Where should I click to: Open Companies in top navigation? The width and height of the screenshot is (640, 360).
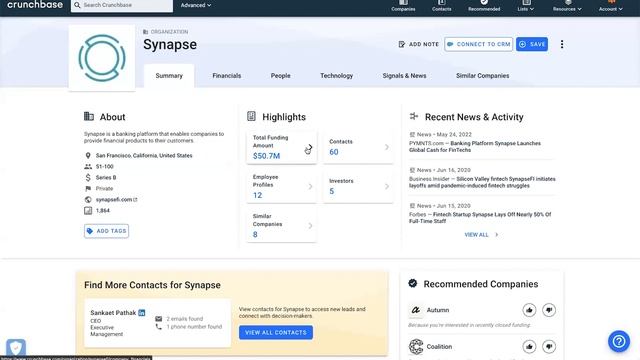(403, 6)
